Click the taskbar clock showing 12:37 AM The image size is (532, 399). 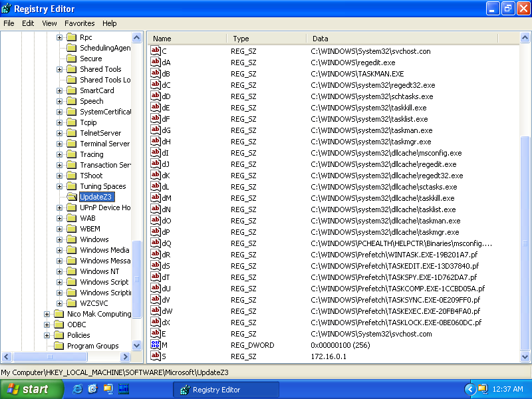tap(507, 389)
